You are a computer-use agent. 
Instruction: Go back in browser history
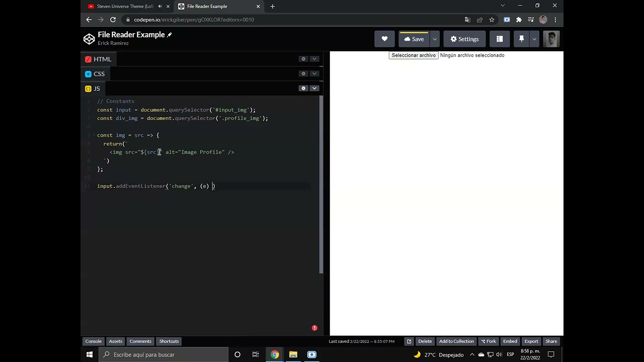pos(89,20)
